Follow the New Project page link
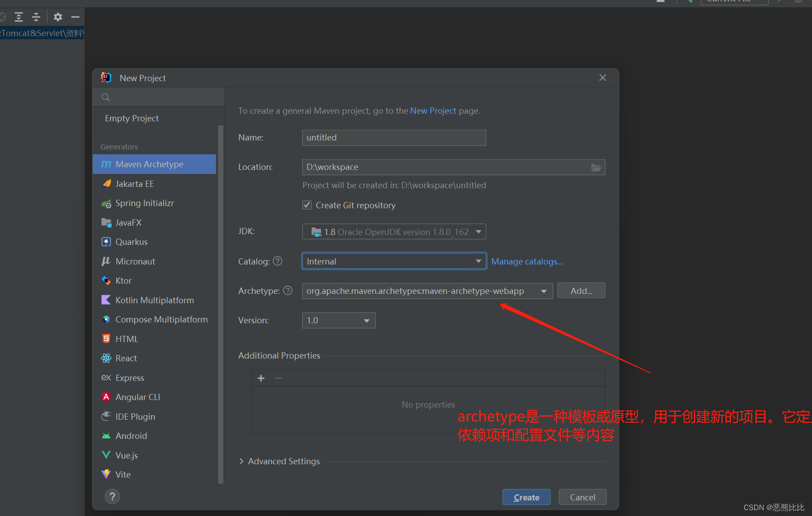812x516 pixels. (x=433, y=111)
